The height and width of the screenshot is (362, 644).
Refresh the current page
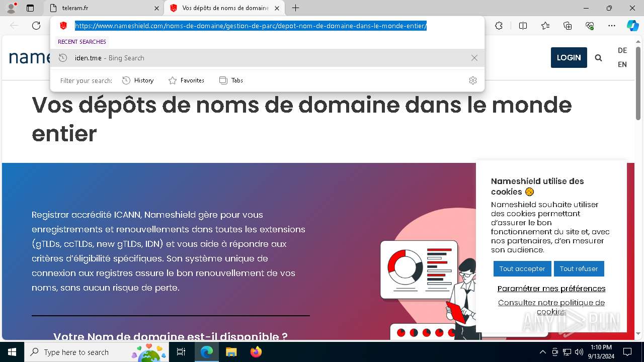pyautogui.click(x=36, y=26)
